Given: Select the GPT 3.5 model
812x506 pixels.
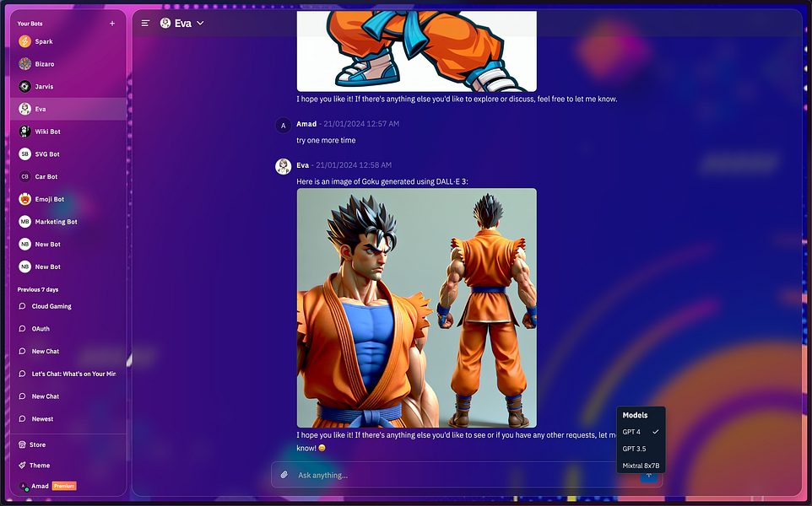Looking at the screenshot, I should click(x=641, y=449).
